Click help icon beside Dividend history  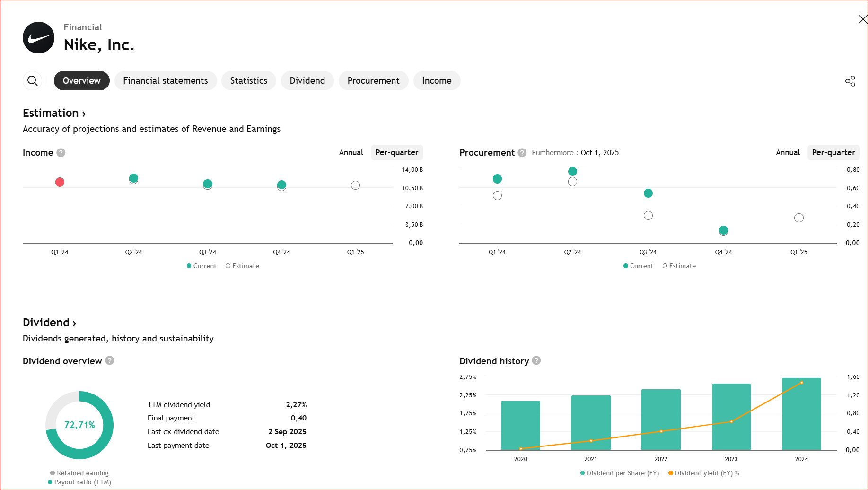pyautogui.click(x=536, y=361)
